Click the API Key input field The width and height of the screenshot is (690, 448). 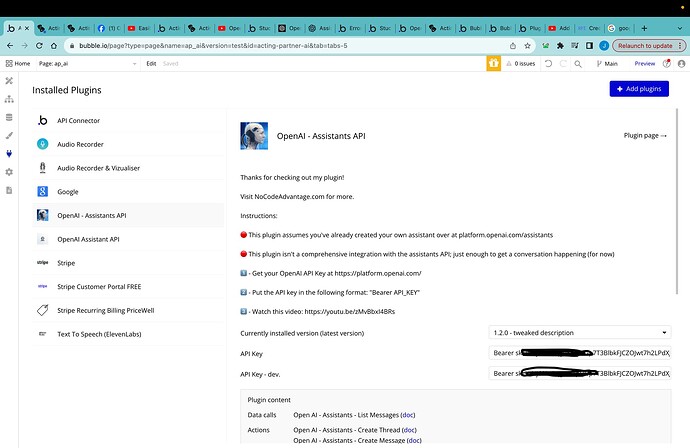(x=580, y=353)
